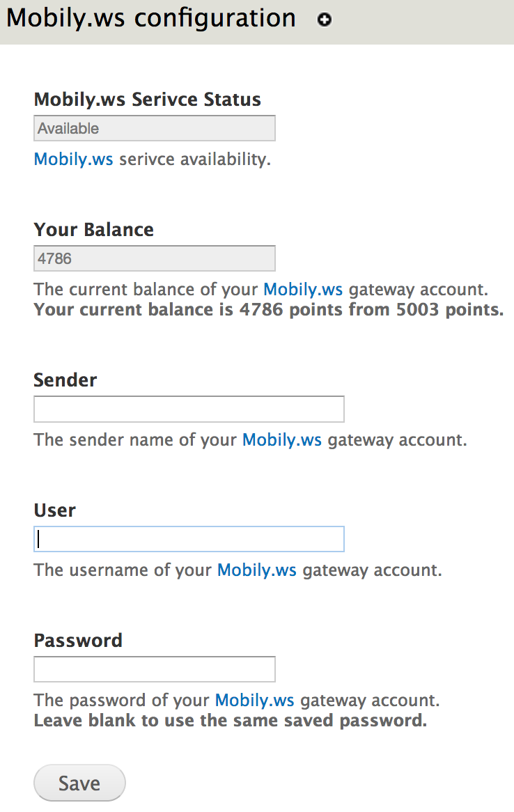Focus the Password input field
The width and height of the screenshot is (514, 812).
tap(154, 669)
